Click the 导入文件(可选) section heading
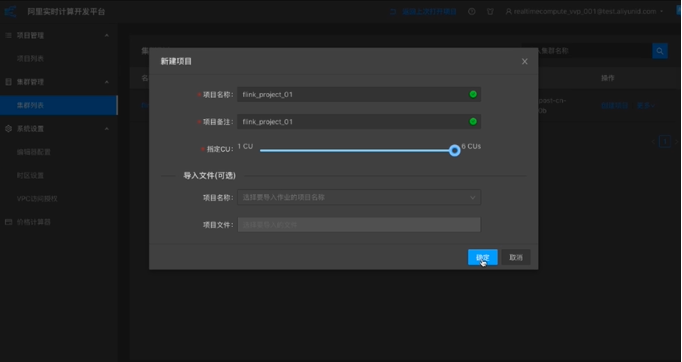The image size is (682, 362). [x=209, y=176]
